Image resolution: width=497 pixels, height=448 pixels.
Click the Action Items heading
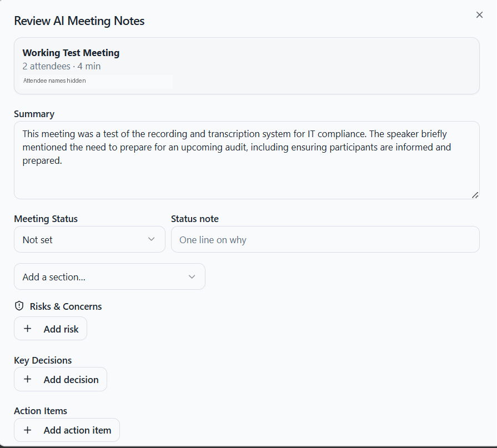(x=41, y=411)
